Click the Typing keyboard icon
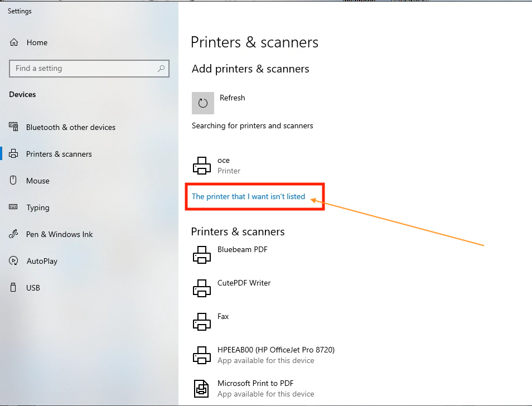Screen dimensions: 532x406 click(13, 206)
